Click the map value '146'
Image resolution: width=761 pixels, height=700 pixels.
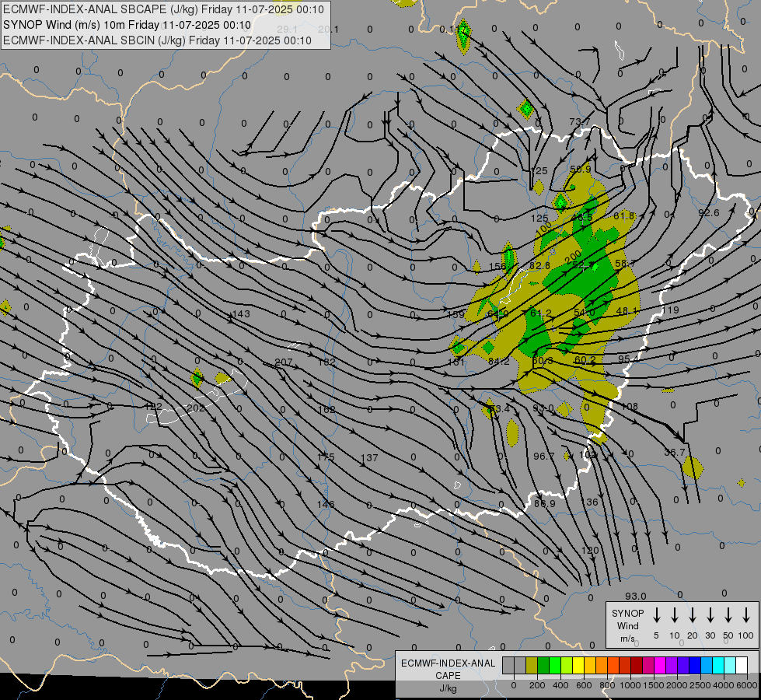(x=326, y=504)
